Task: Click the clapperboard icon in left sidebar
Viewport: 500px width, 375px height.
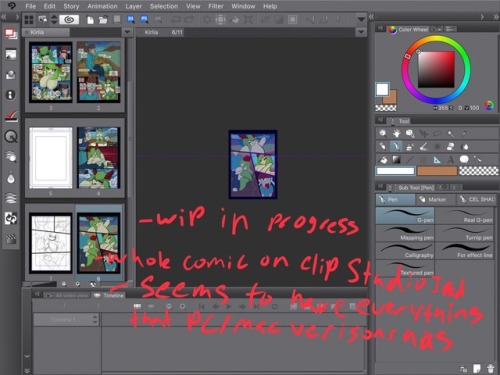Action: [x=11, y=239]
